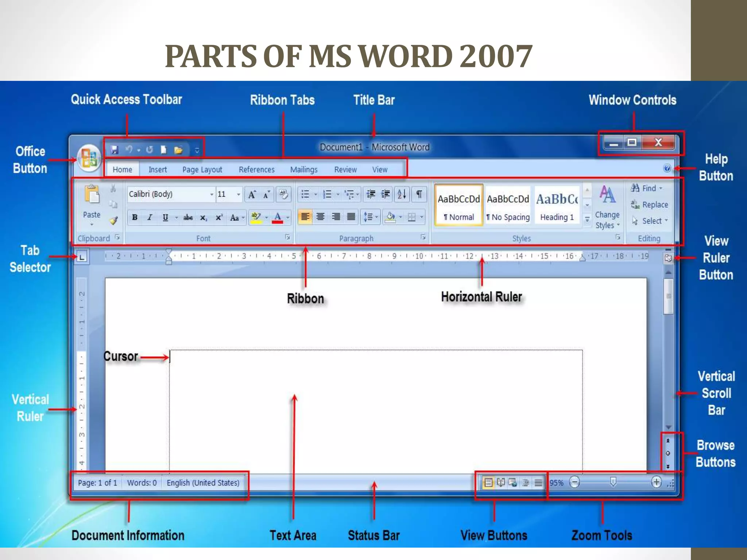Click the Numbering list icon
The image size is (747, 560).
(328, 194)
